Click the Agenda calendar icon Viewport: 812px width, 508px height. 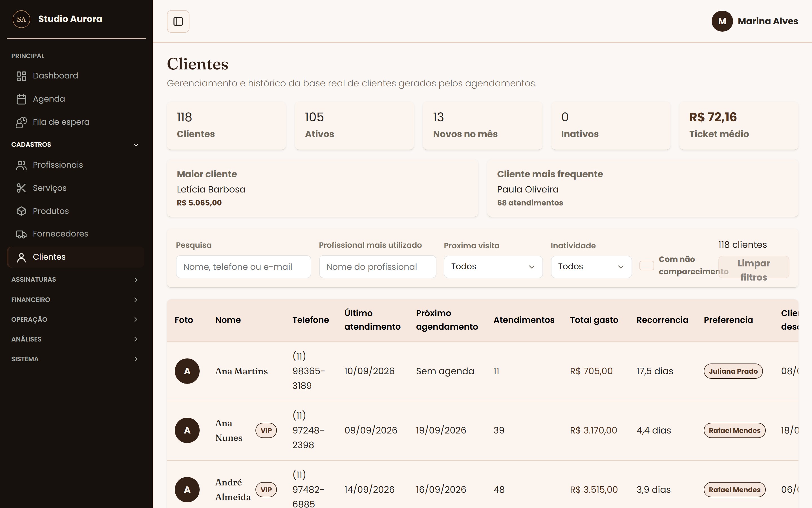coord(21,99)
